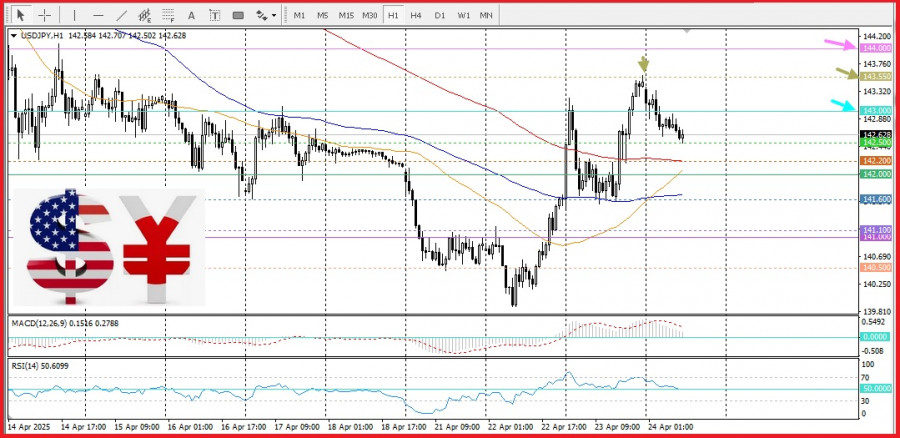Select the vertical line drawing tool
900x438 pixels.
tap(73, 15)
